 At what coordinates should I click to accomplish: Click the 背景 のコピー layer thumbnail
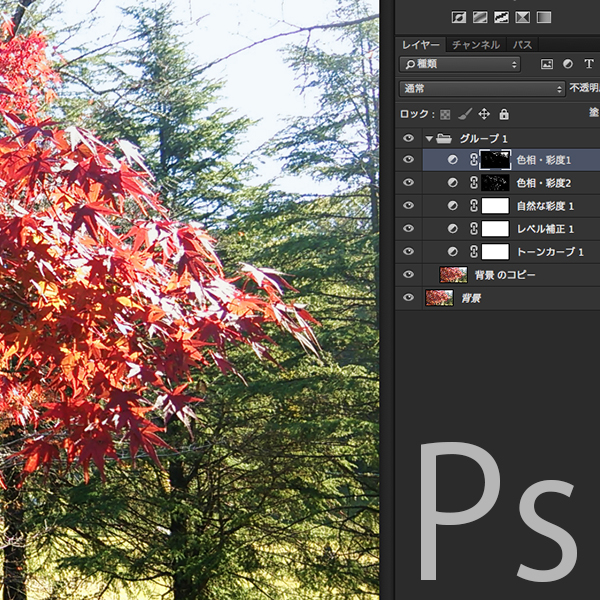click(453, 275)
